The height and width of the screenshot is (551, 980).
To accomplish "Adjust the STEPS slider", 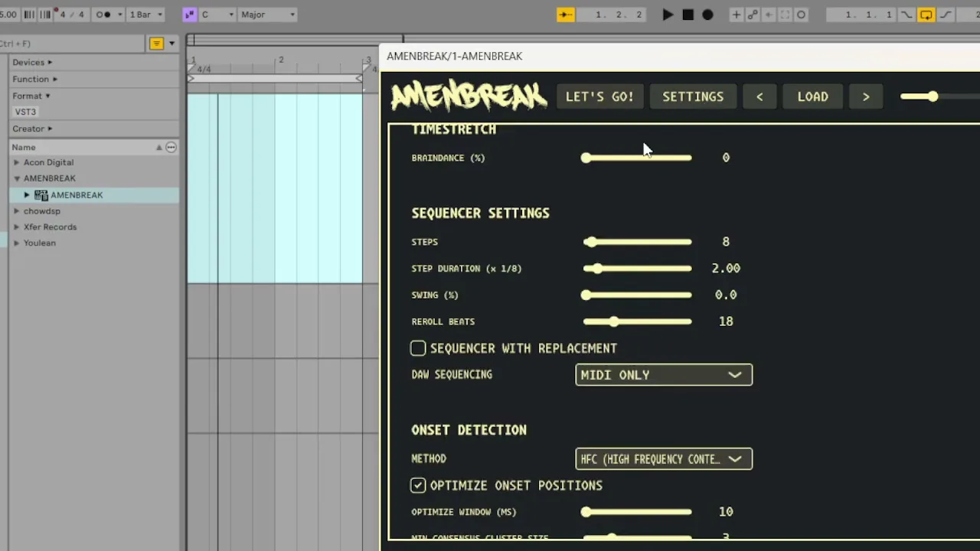I will (x=637, y=242).
